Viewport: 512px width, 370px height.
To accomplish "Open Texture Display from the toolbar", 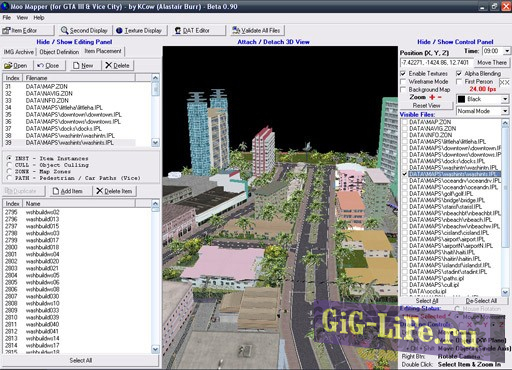I will 139,30.
